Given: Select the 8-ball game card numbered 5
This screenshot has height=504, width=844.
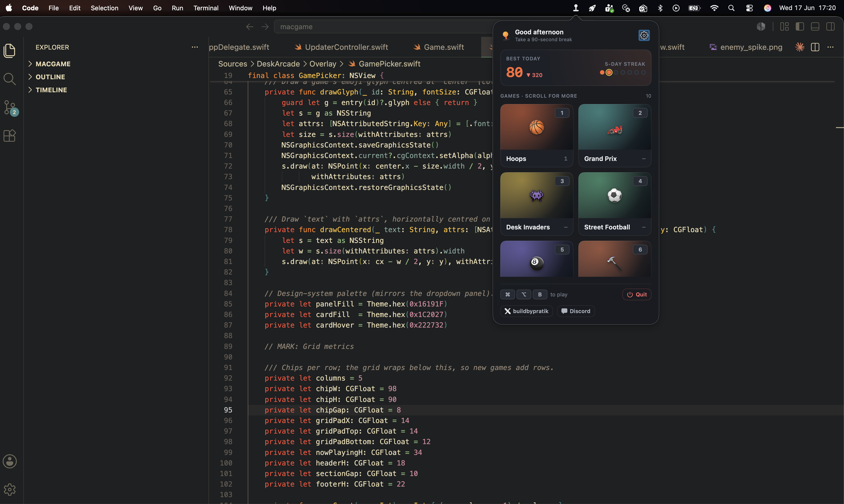Looking at the screenshot, I should [536, 259].
